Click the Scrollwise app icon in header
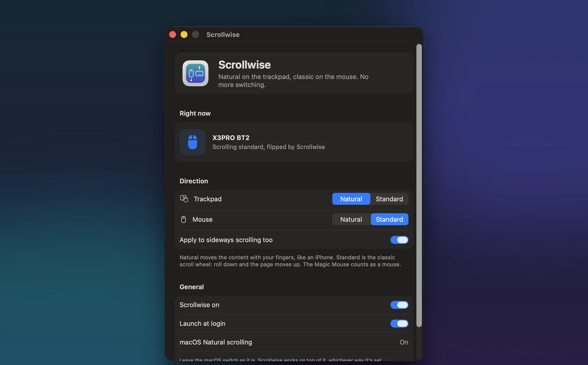This screenshot has height=365, width=588. click(x=196, y=73)
